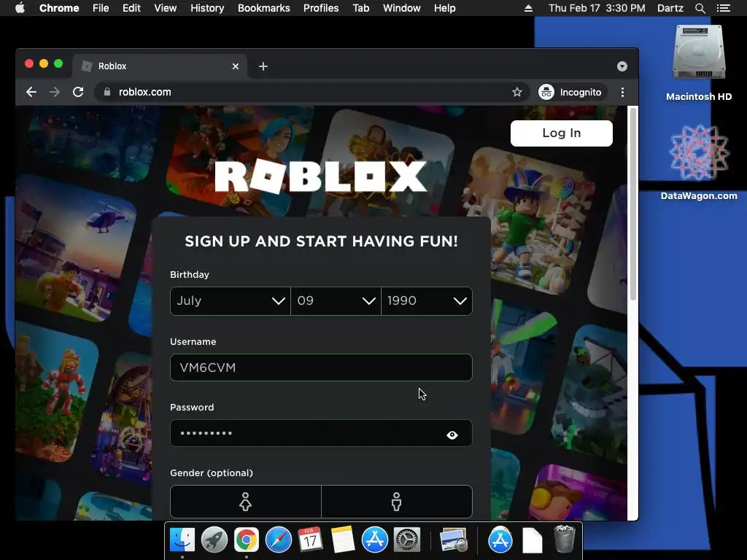
Task: Open the Notification Center list icon
Action: (723, 8)
